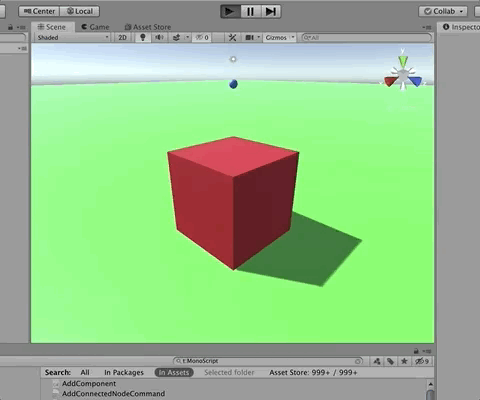Select the AddConnectedNodeCommand script
This screenshot has height=400, width=480.
pyautogui.click(x=113, y=394)
